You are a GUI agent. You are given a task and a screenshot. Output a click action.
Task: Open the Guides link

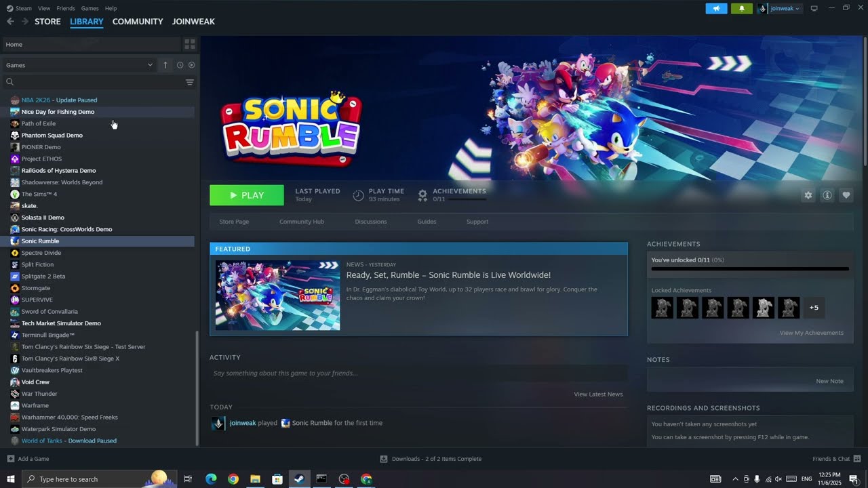pos(427,222)
